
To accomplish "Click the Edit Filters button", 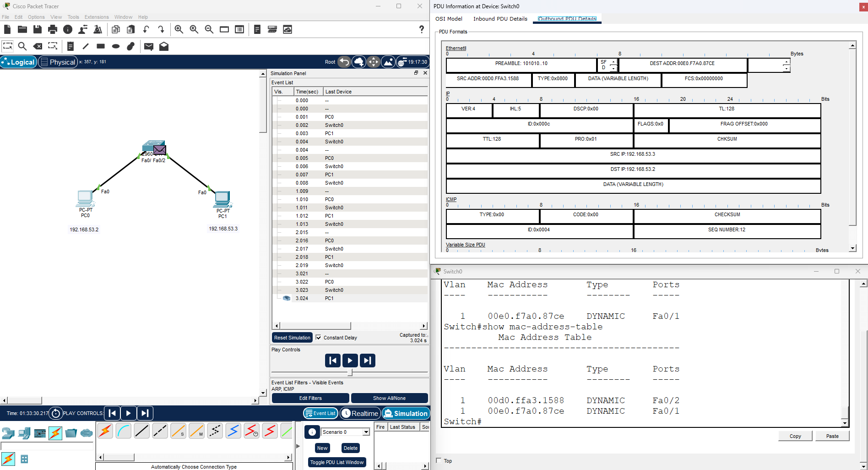I will pos(310,398).
